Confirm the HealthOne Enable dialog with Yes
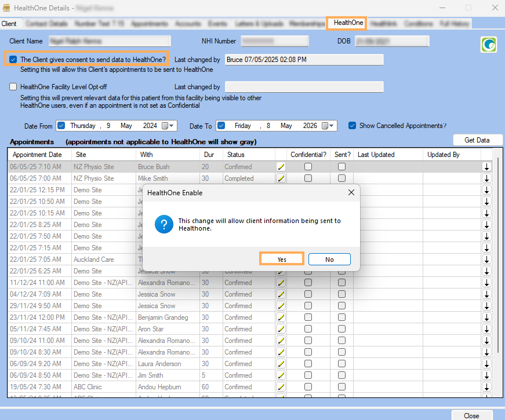The image size is (505, 420). [x=282, y=260]
